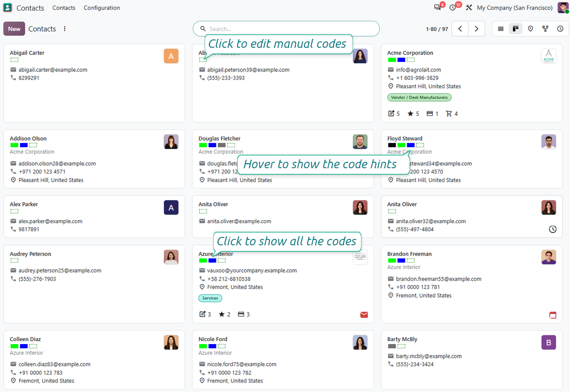Click Acme Corporation's green code swatch
Image resolution: width=570 pixels, height=392 pixels.
pos(392,60)
